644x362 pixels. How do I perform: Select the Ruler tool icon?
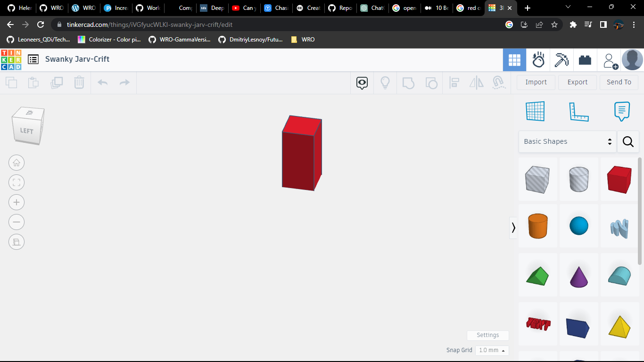[578, 111]
